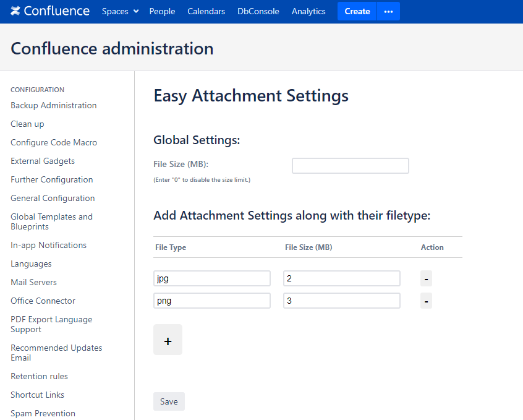Go to DbConsole in the navbar

click(258, 11)
